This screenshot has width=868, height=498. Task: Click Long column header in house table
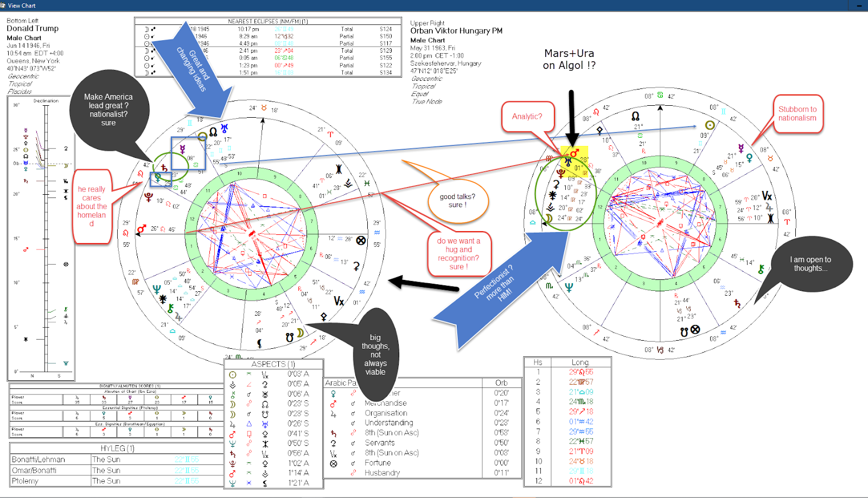point(580,362)
